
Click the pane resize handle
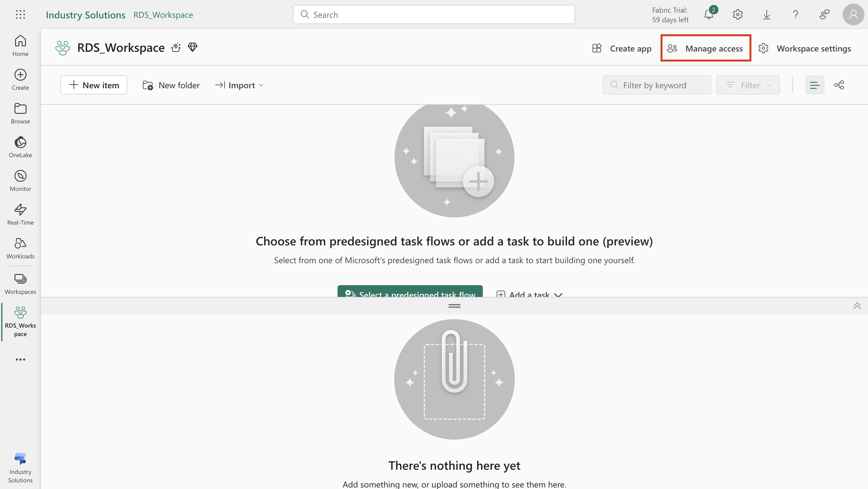pyautogui.click(x=454, y=306)
